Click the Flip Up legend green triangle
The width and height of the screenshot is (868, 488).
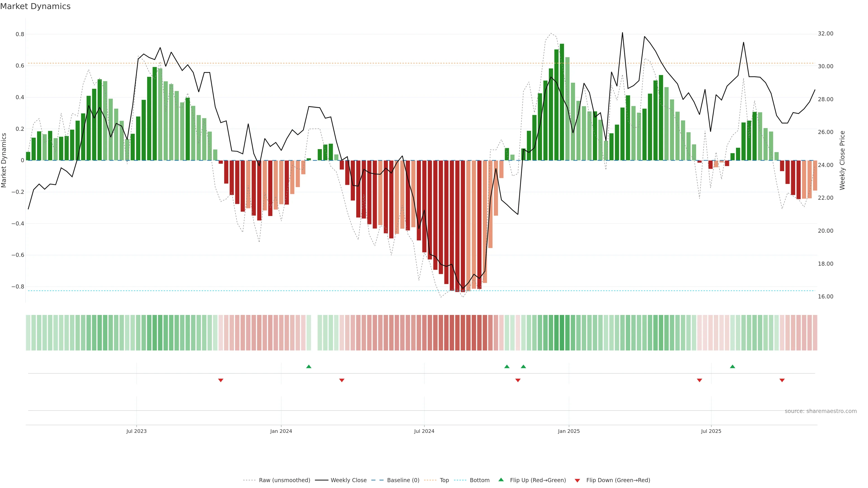(501, 480)
